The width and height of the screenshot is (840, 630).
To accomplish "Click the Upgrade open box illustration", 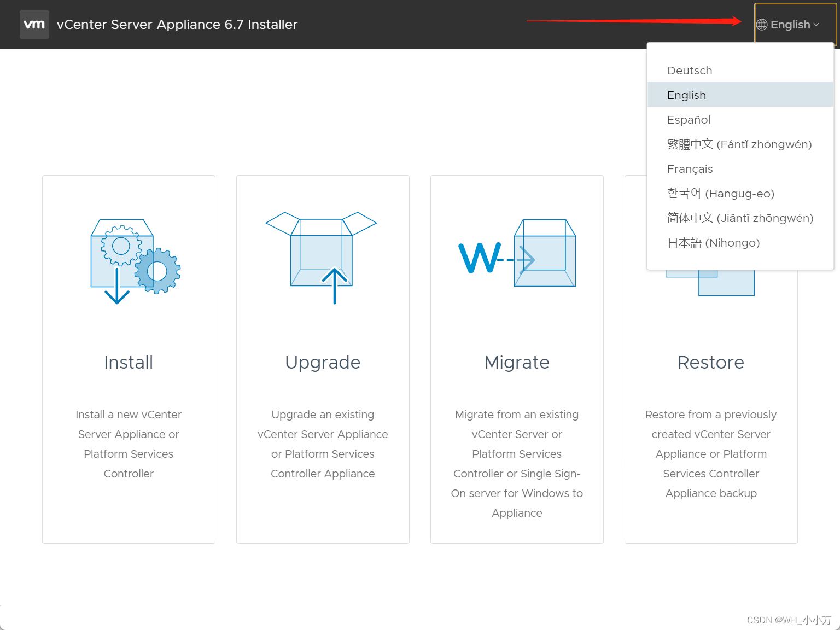I will 322,258.
